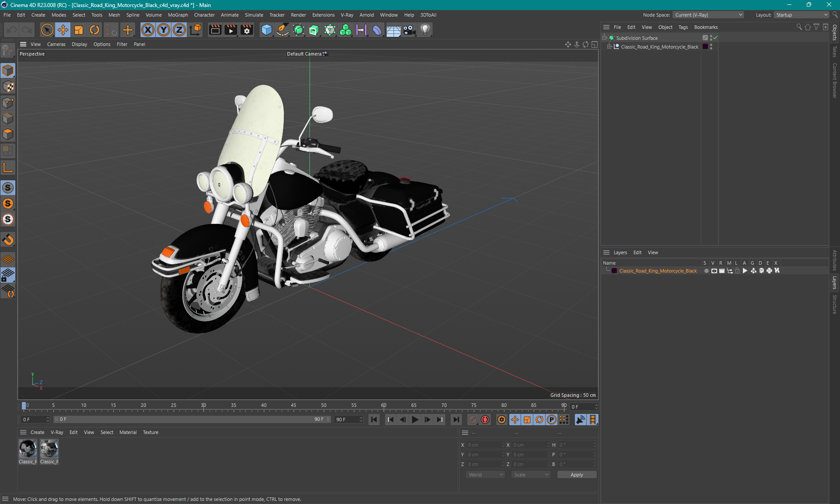Open the Scale coordinate dropdown
The height and width of the screenshot is (504, 840).
pyautogui.click(x=531, y=475)
